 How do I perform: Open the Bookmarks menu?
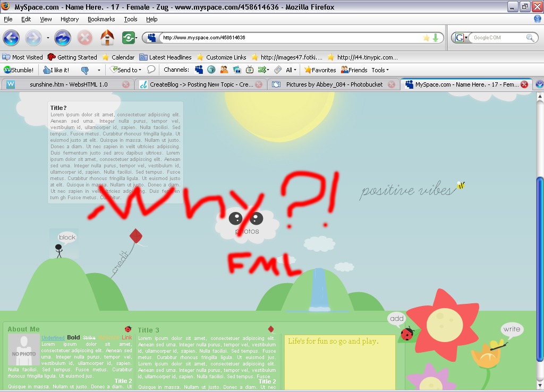[101, 19]
